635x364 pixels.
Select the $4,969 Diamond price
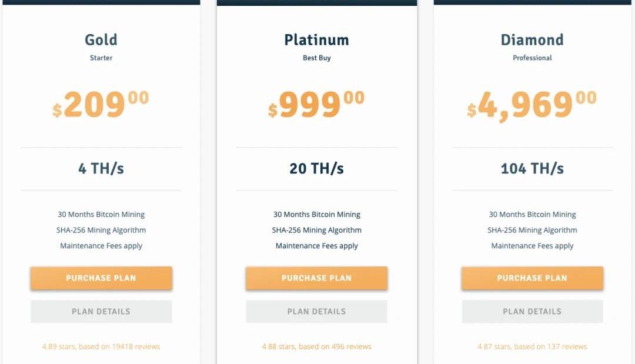click(532, 105)
